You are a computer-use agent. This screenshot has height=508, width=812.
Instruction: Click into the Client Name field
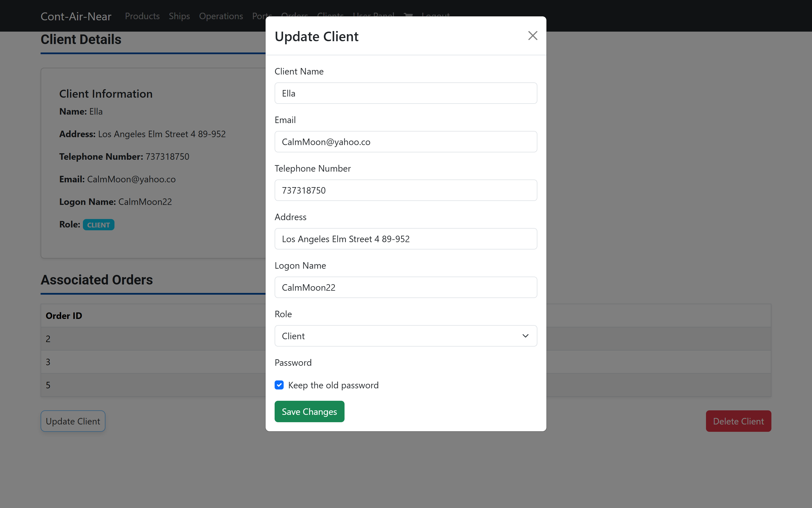coord(406,93)
